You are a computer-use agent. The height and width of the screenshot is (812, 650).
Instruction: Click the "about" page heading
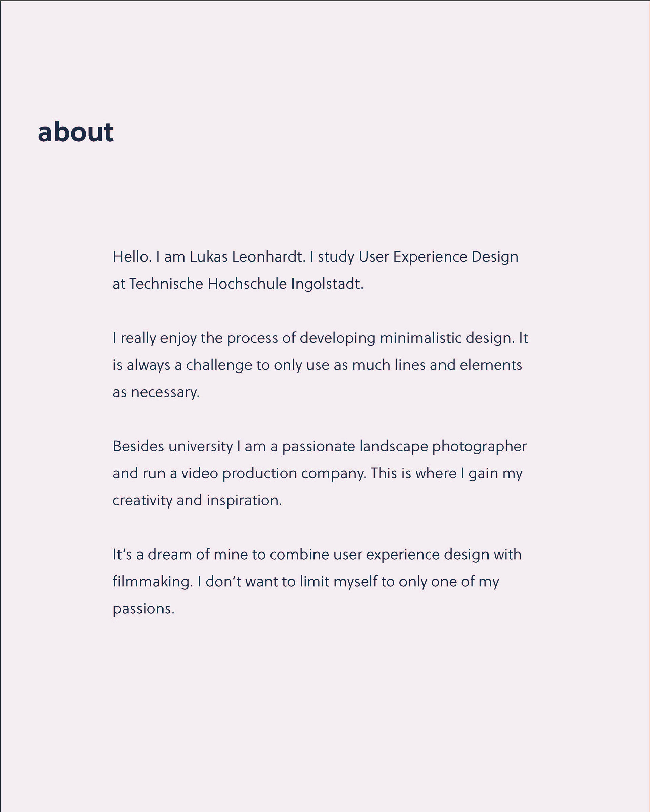click(76, 132)
